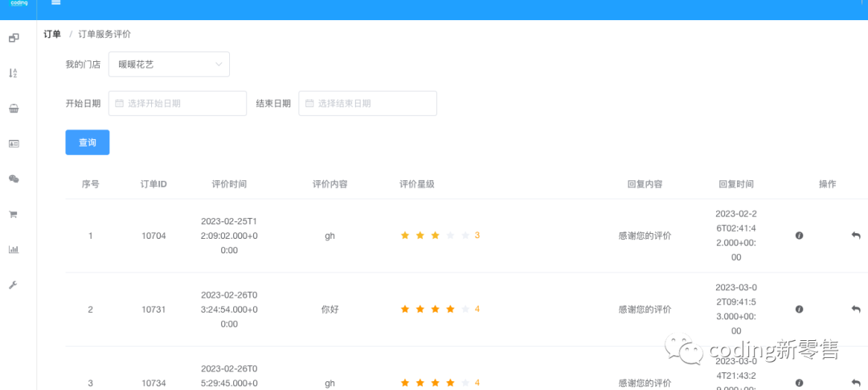Click 感谢您的评价 reply for order 10731
Image resolution: width=868 pixels, height=390 pixels.
645,309
